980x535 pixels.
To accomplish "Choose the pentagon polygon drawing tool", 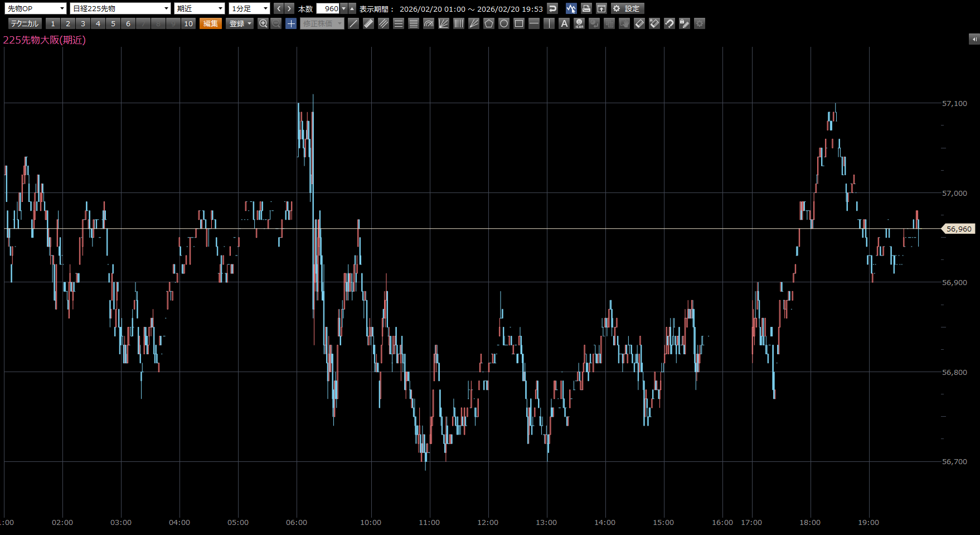I will click(x=489, y=23).
